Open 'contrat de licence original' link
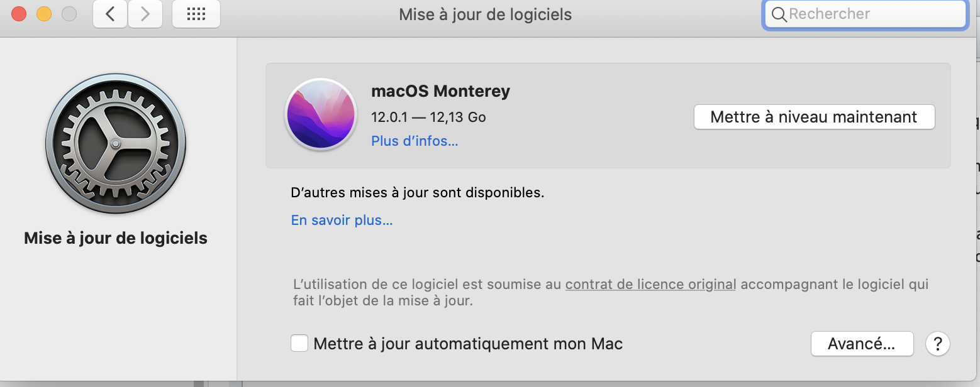The width and height of the screenshot is (980, 387). click(650, 284)
